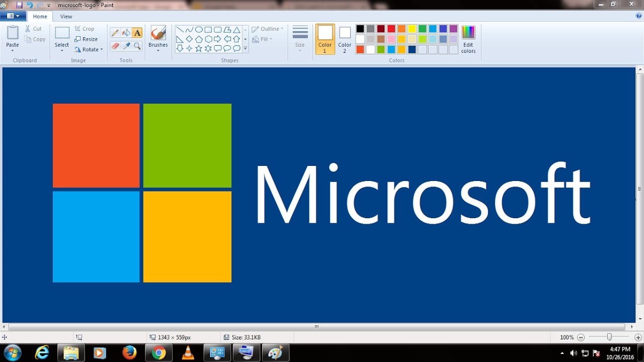Pick the purple color swatch

point(453,29)
